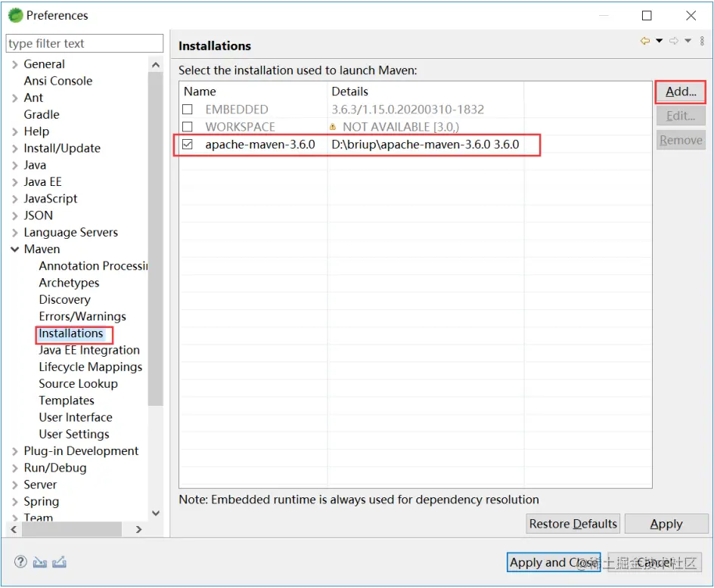Click the Help question mark icon
Image resolution: width=714 pixels, height=588 pixels.
(x=20, y=562)
